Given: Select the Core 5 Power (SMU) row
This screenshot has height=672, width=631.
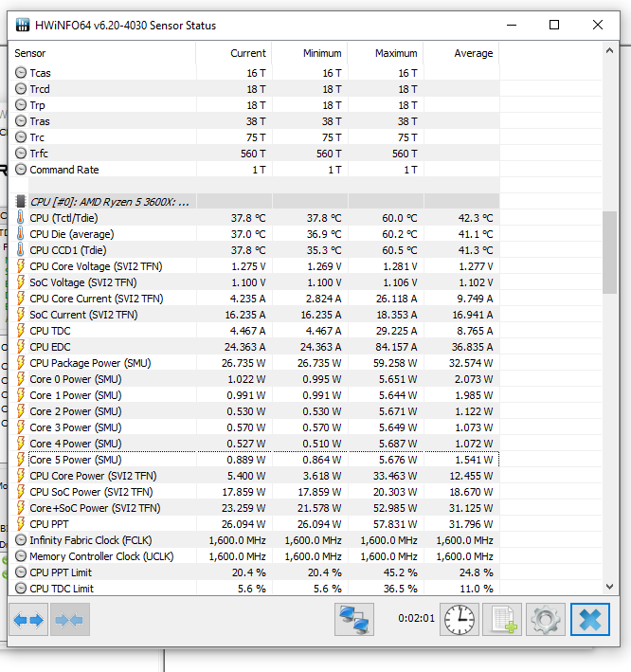Looking at the screenshot, I should tap(76, 460).
